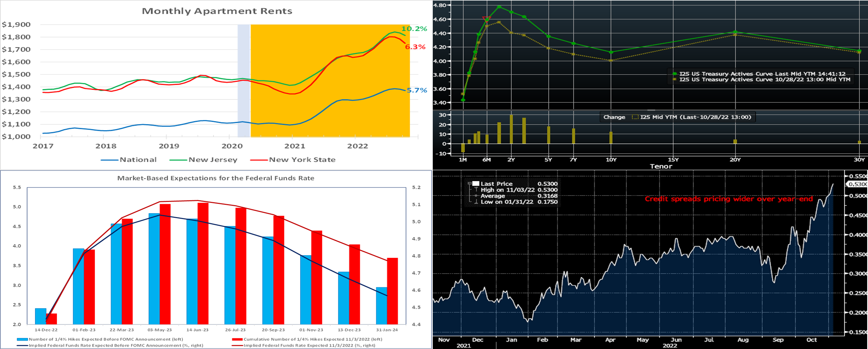Click the white Last Price color swatch
Viewport: 868px width, 349px height.
[x=476, y=184]
